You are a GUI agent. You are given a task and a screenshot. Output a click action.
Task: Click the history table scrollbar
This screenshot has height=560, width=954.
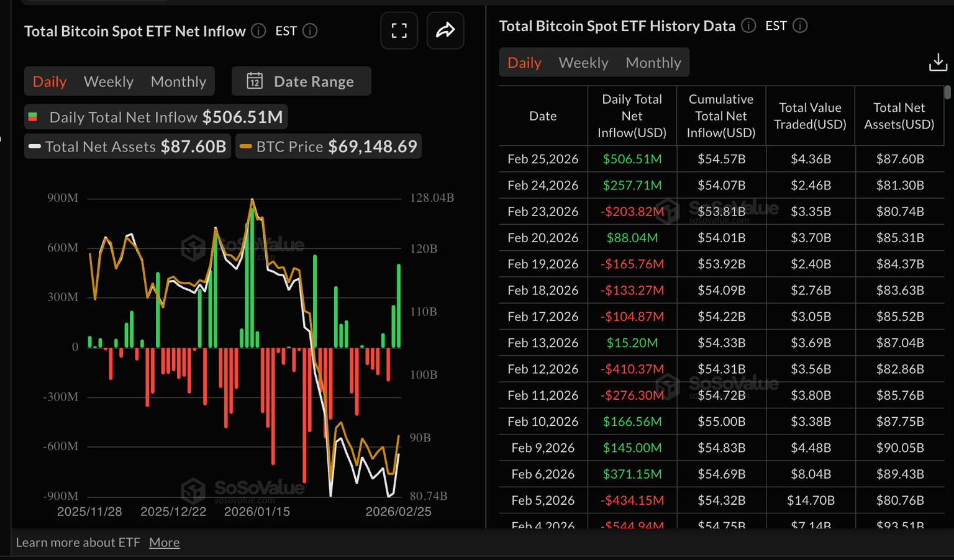tap(947, 93)
